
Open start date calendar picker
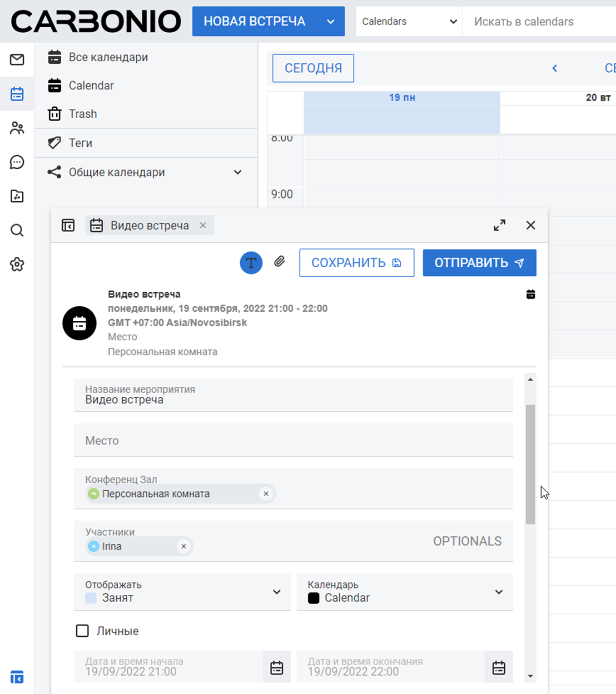point(277,668)
